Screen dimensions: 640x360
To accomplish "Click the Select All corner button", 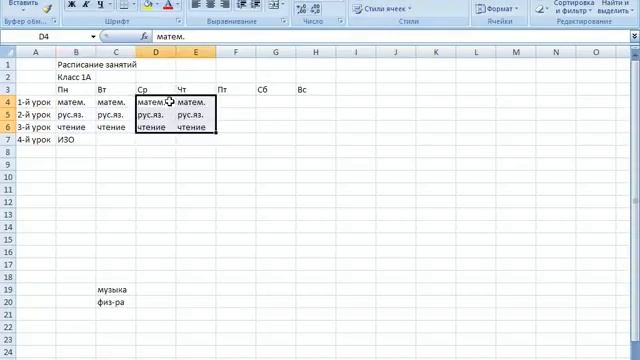I will pyautogui.click(x=8, y=52).
